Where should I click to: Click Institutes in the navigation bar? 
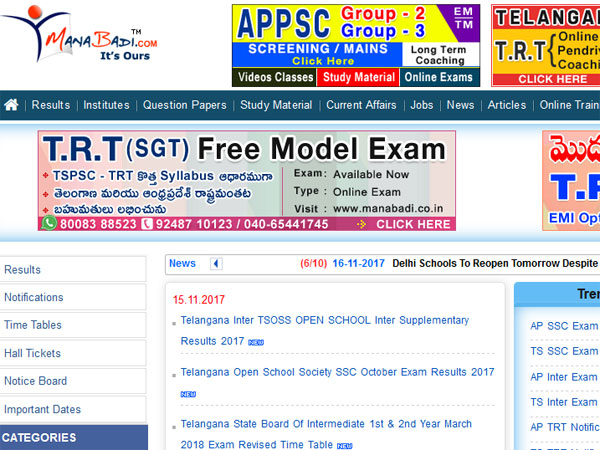[106, 105]
